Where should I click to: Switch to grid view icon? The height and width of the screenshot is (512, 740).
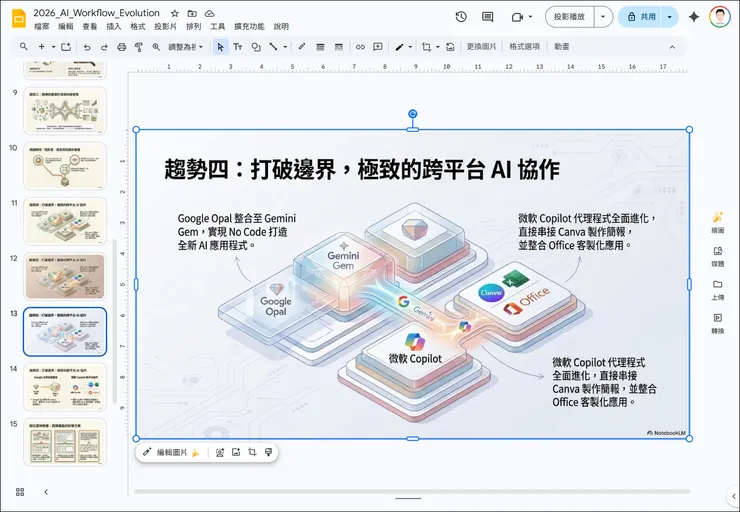pyautogui.click(x=20, y=492)
